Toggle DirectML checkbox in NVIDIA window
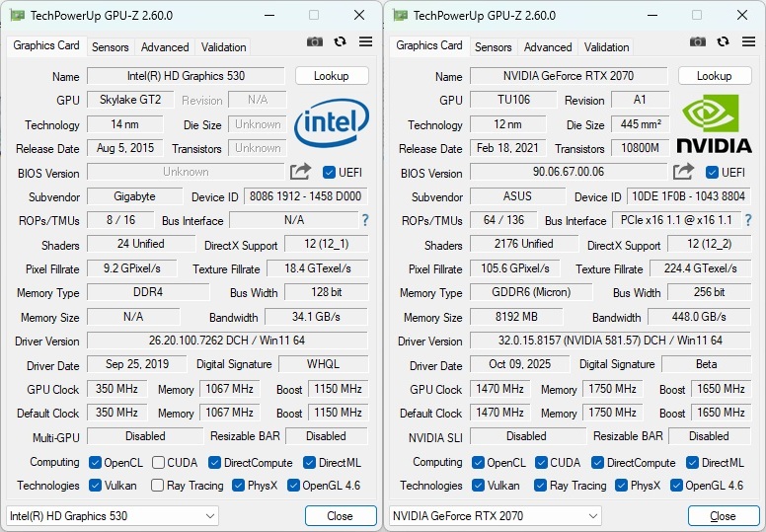The image size is (766, 532). tap(692, 463)
